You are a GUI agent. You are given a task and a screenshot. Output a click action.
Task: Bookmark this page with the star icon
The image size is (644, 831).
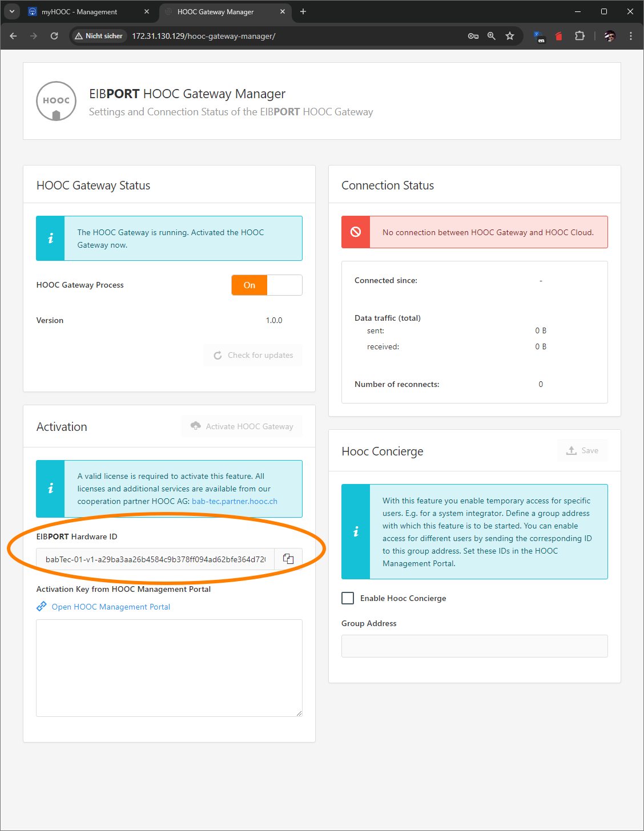click(510, 36)
